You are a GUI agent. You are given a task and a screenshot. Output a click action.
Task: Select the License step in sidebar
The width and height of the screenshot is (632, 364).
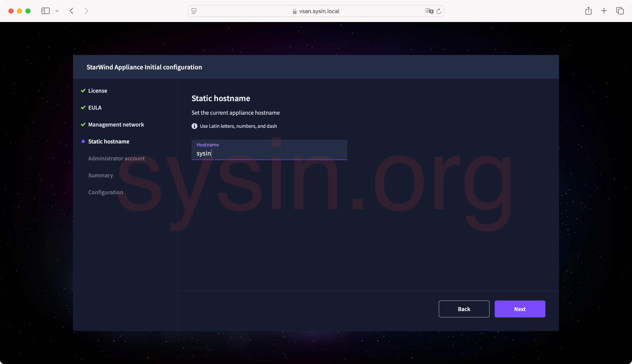point(98,91)
